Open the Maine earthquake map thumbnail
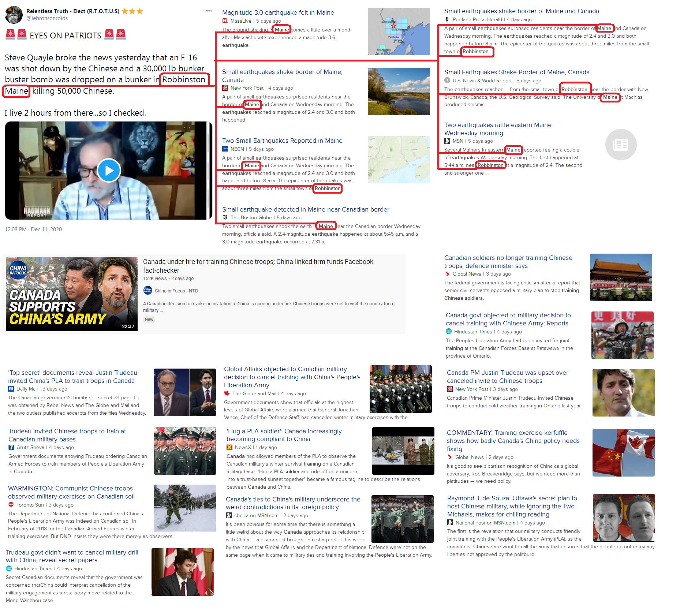This screenshot has height=616, width=680. point(399,31)
